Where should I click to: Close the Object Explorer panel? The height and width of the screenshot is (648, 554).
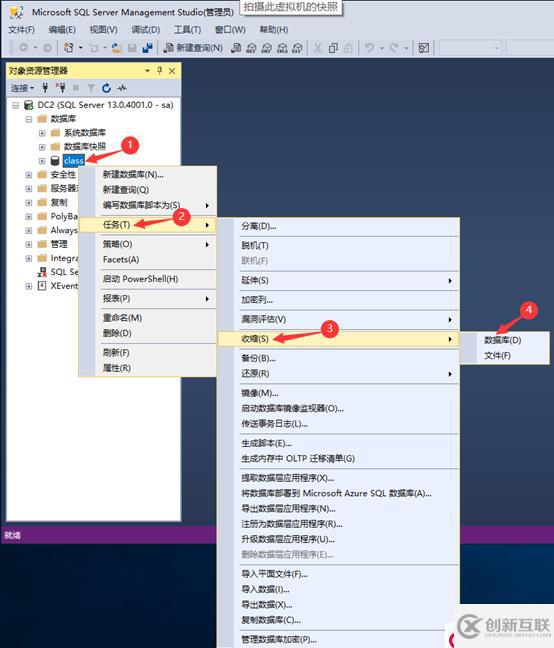172,71
